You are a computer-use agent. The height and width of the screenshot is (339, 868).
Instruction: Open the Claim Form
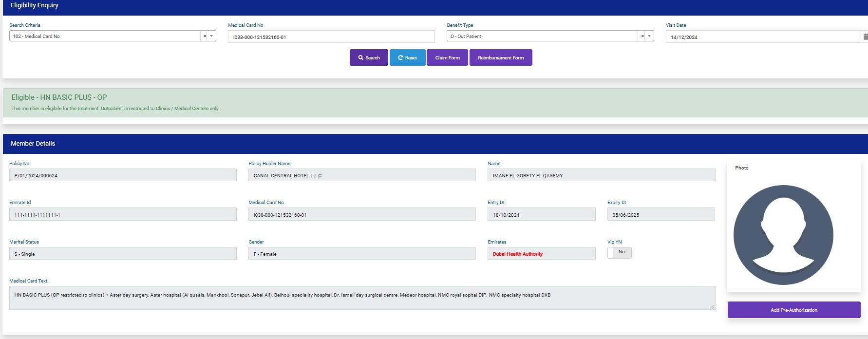(x=447, y=57)
